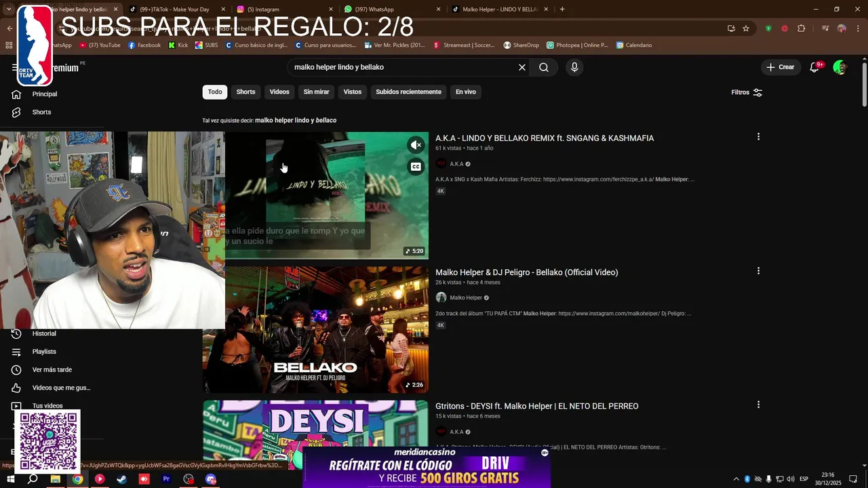Image resolution: width=868 pixels, height=488 pixels.
Task: Open the Chrome media controls icon
Action: tap(825, 28)
